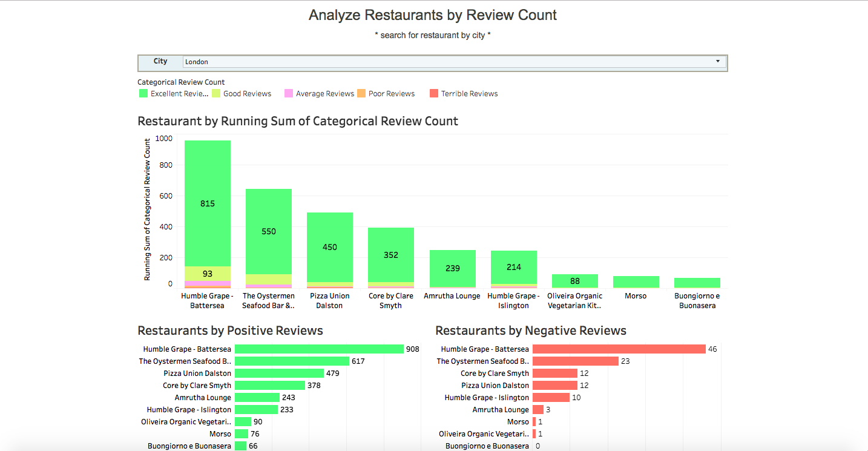The image size is (868, 451).
Task: Click the Average Reviews legend label
Action: pyautogui.click(x=325, y=94)
